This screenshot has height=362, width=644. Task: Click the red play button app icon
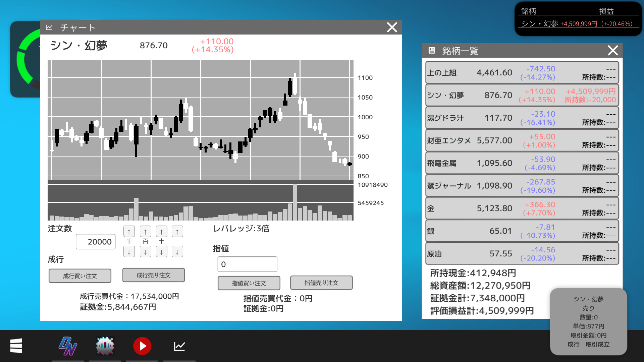[142, 346]
